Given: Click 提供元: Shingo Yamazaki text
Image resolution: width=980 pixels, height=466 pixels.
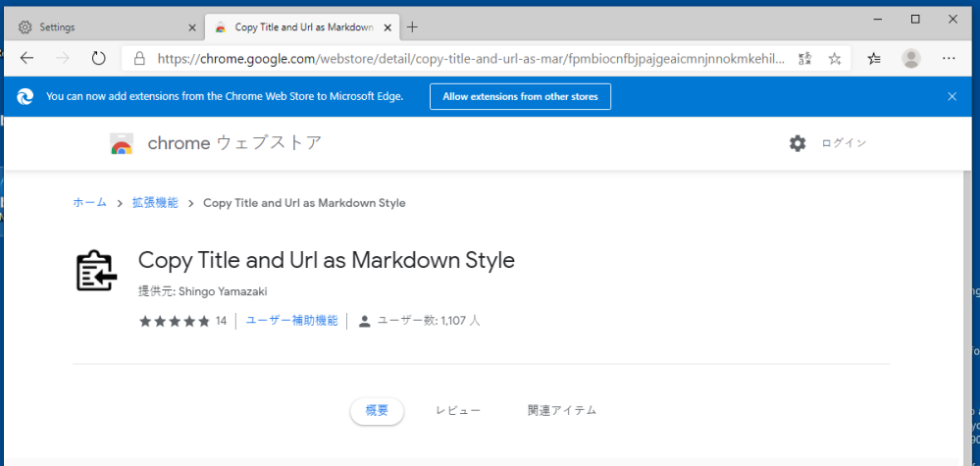Looking at the screenshot, I should [x=202, y=291].
